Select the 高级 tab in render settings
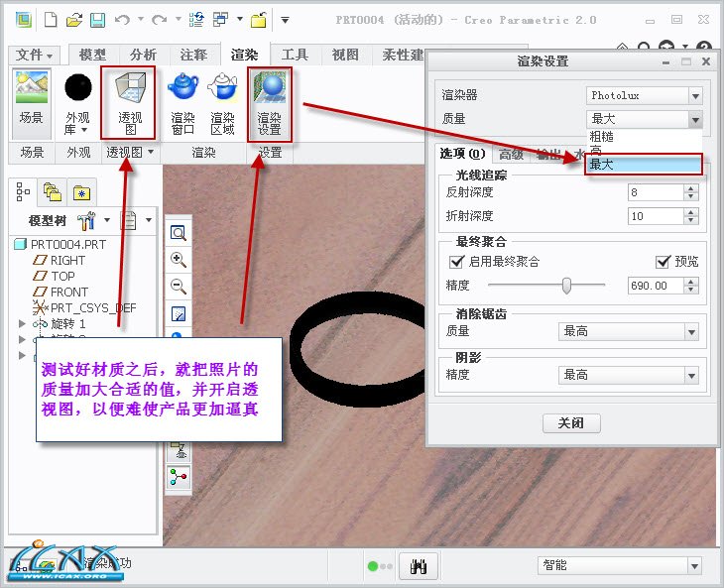Screen dimensions: 724x588 (511, 154)
